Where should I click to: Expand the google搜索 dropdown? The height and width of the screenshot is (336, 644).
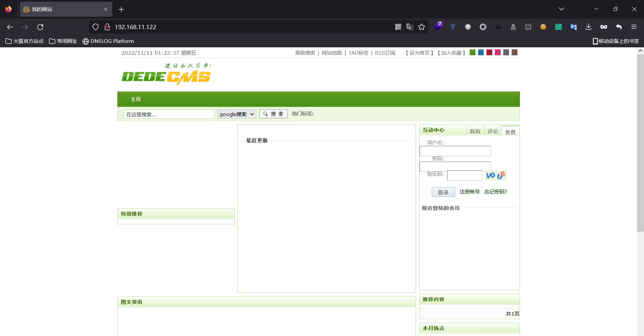point(237,114)
